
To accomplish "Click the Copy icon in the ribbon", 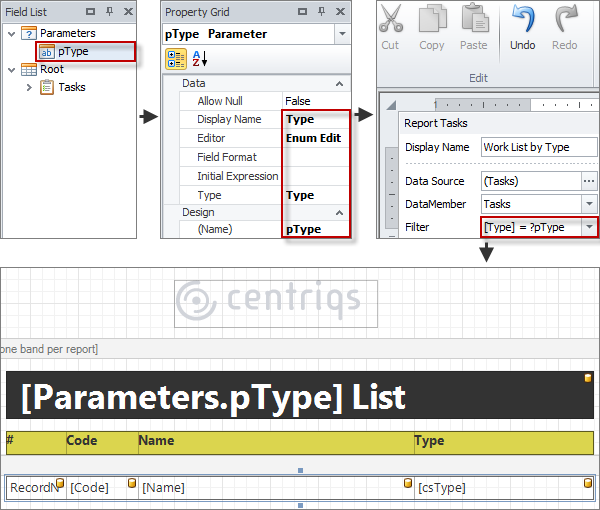I will [432, 28].
